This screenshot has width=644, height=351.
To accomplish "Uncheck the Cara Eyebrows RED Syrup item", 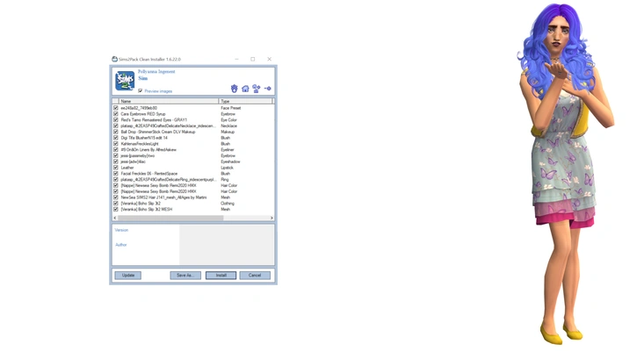I will tap(116, 114).
